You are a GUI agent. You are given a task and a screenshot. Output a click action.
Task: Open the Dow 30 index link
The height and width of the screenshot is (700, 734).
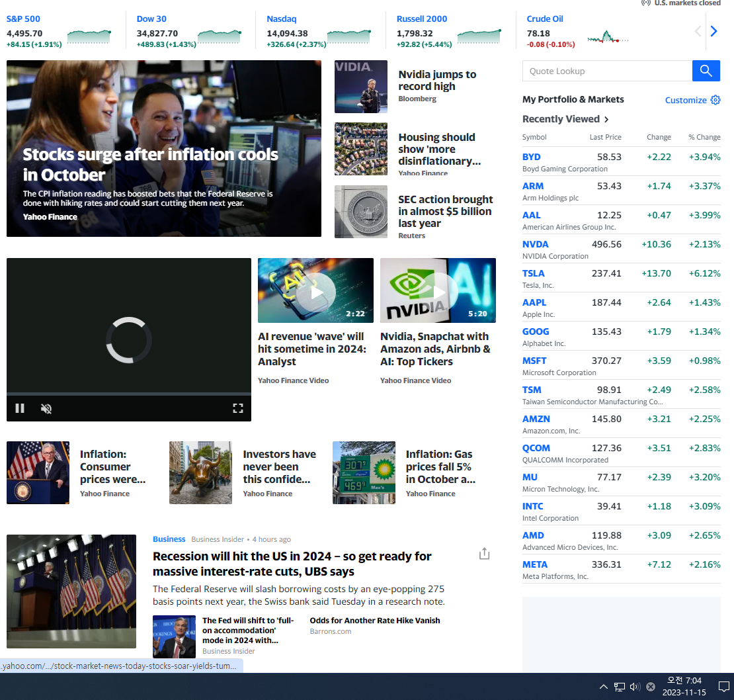coord(151,19)
